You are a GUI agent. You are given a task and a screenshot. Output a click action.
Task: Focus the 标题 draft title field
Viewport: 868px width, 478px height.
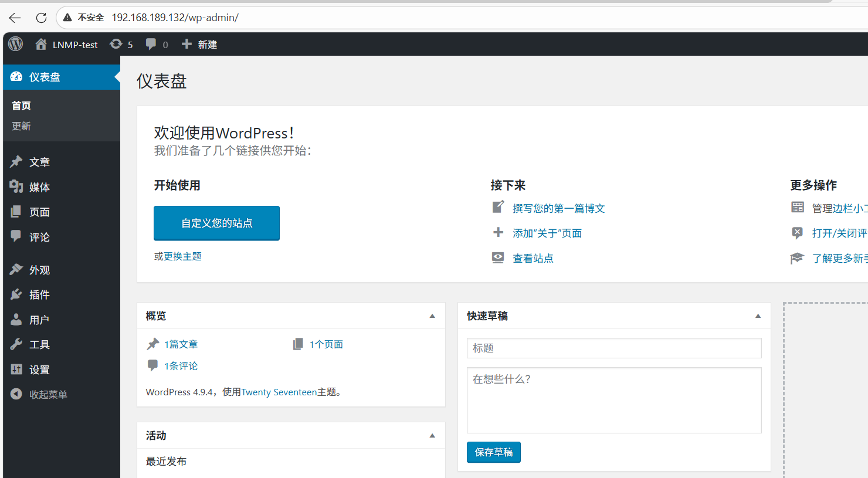(614, 348)
